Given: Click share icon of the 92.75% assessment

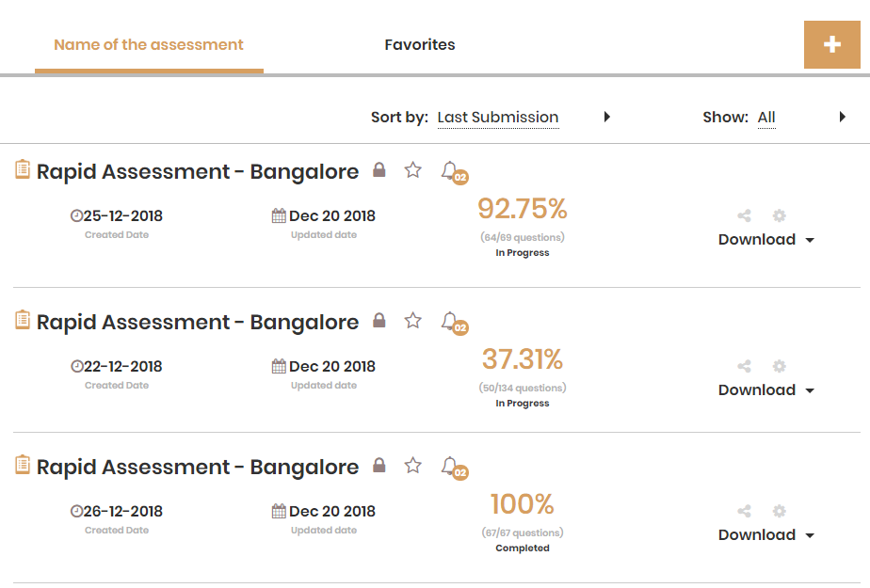Looking at the screenshot, I should coord(744,215).
